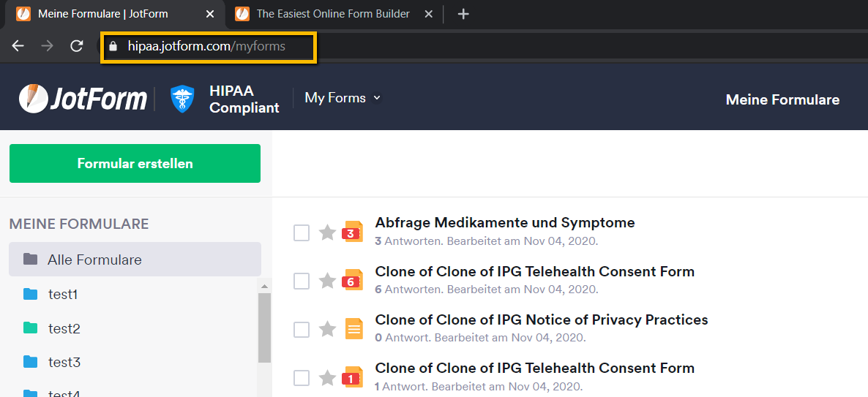Click the Notice of Privacy Practices form icon
Viewport: 868px width, 397px height.
pos(354,329)
